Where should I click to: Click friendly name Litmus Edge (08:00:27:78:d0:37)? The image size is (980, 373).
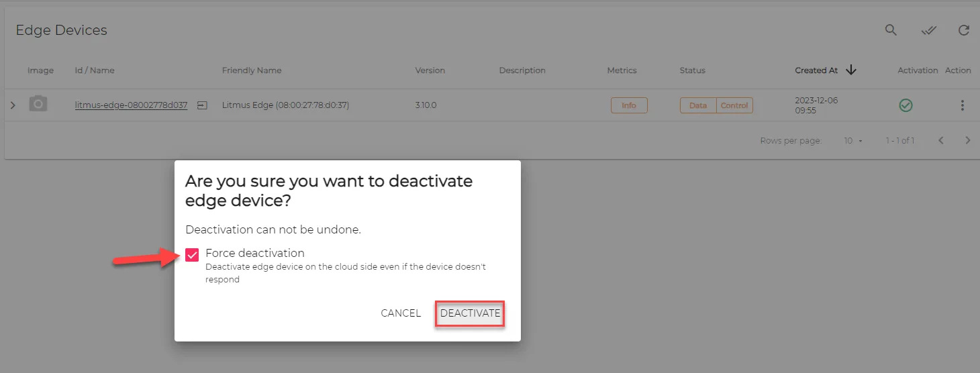tap(285, 105)
